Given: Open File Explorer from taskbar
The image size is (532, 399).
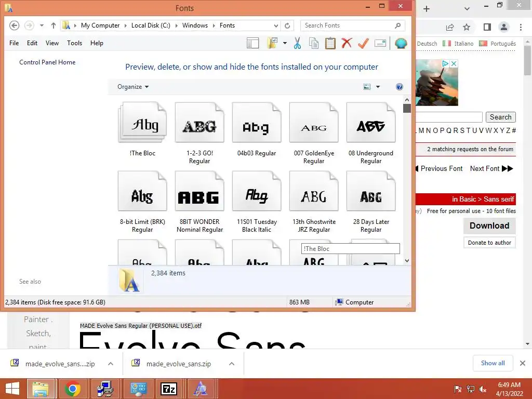Looking at the screenshot, I should point(41,389).
